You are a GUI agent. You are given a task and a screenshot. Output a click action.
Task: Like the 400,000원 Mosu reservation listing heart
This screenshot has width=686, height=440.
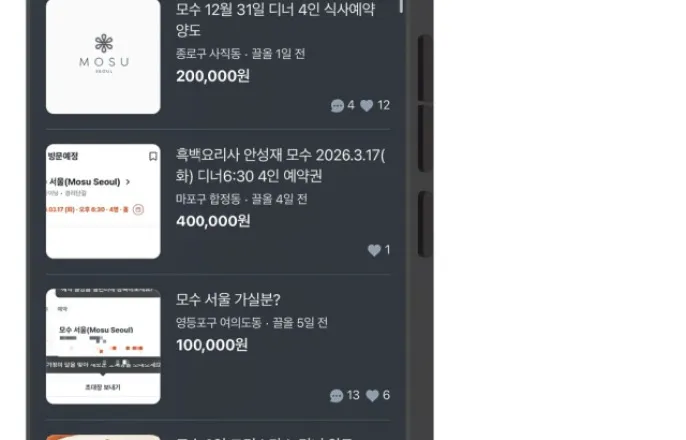[374, 250]
